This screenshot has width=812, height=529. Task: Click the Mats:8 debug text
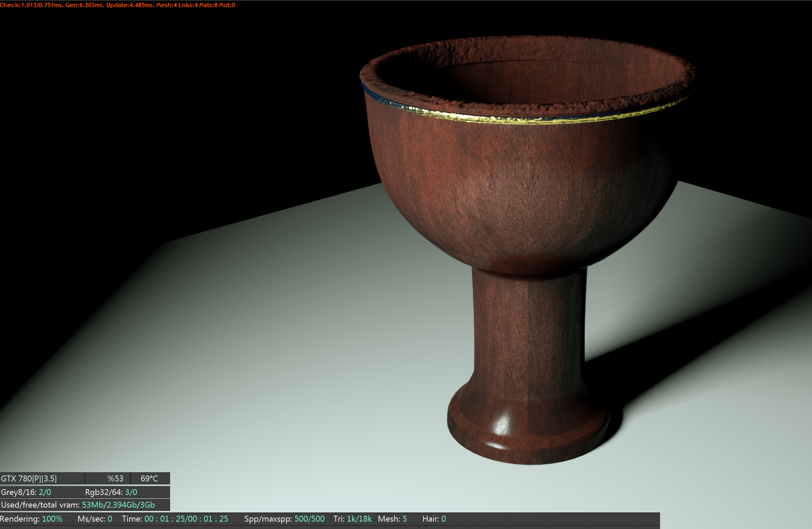(x=209, y=5)
